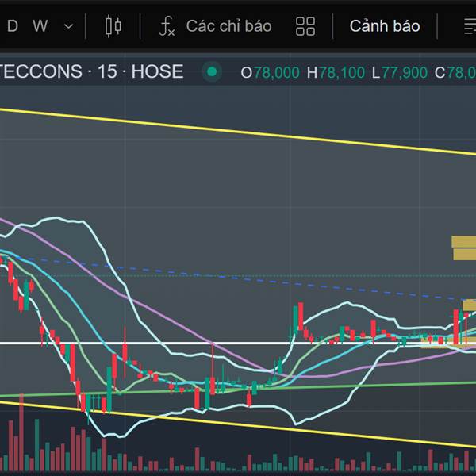Click the green market status dot
The height and width of the screenshot is (476, 476).
click(212, 72)
